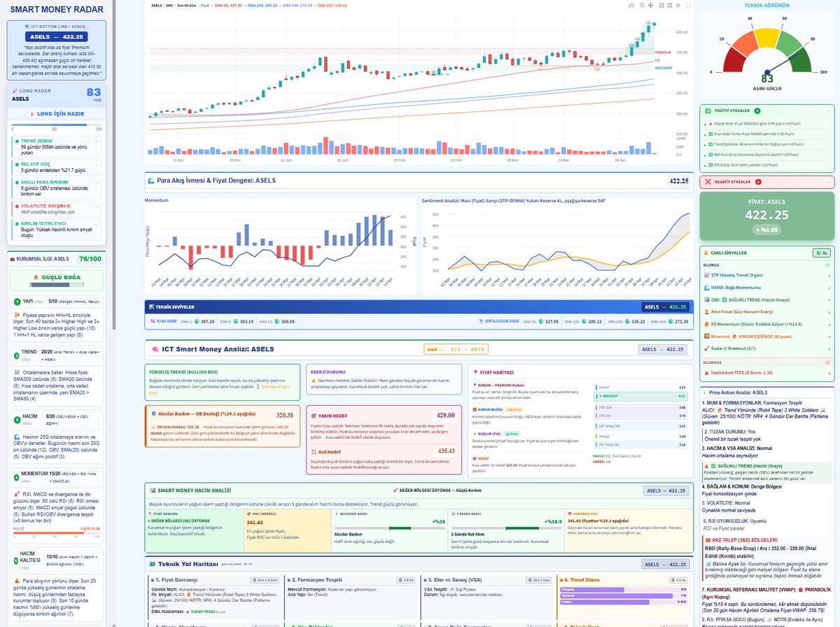Viewport: 840px width, 627px height.
Task: Click the chart camera snapshot icon
Action: pyautogui.click(x=631, y=5)
